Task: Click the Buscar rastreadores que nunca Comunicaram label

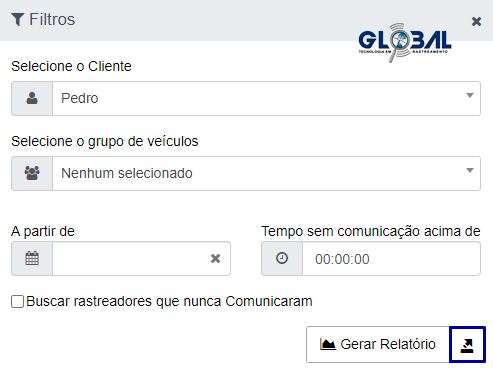Action: [169, 301]
